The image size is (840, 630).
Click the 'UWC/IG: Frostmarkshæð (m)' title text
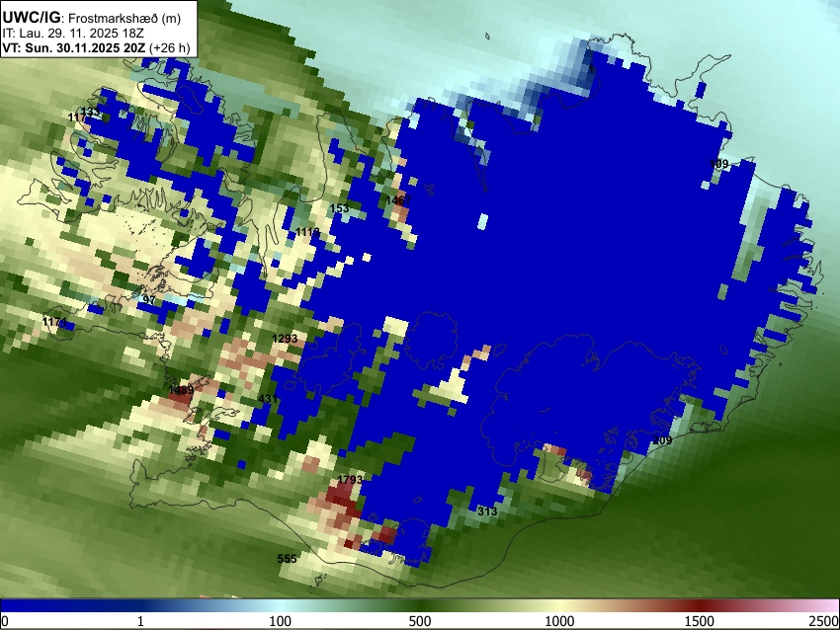[92, 18]
